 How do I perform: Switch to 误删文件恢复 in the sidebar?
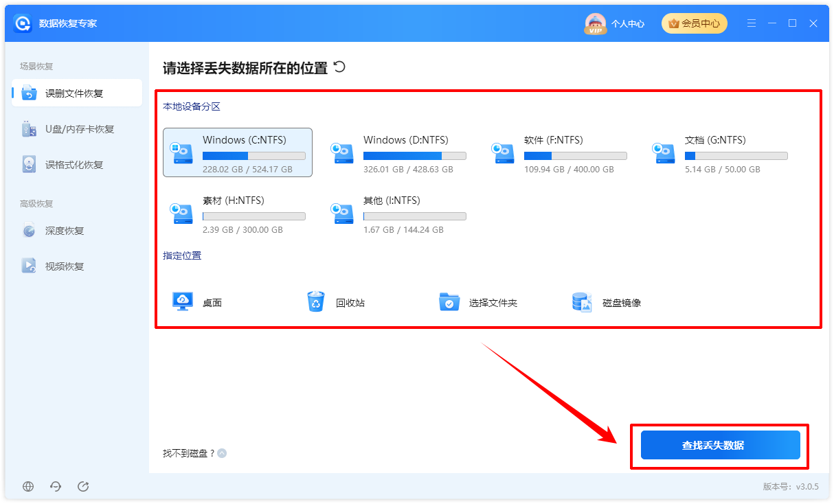77,93
